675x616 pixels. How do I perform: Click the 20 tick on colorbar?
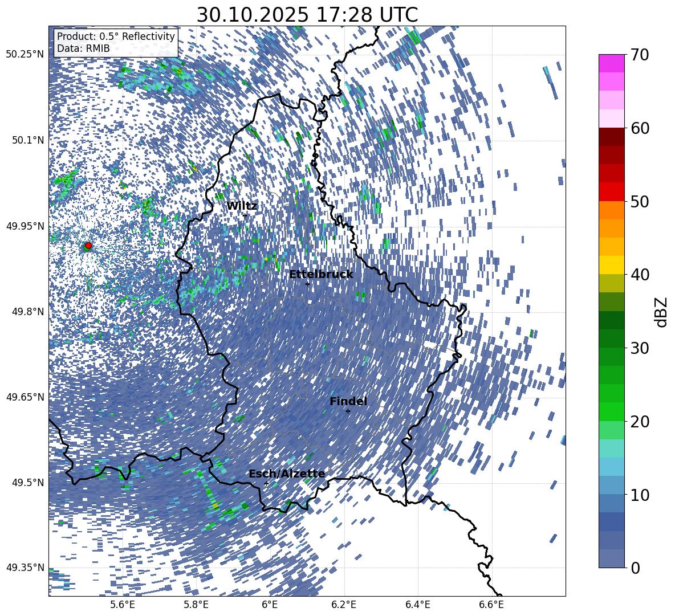click(640, 421)
